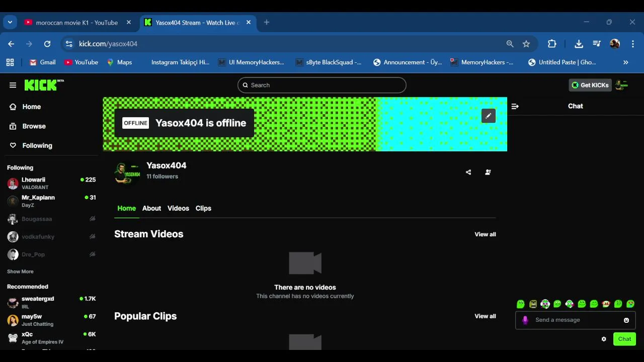Reload the page
The width and height of the screenshot is (644, 362).
[x=47, y=44]
